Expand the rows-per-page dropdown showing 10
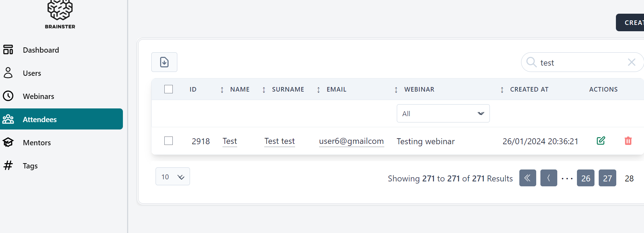644x233 pixels. tap(172, 177)
